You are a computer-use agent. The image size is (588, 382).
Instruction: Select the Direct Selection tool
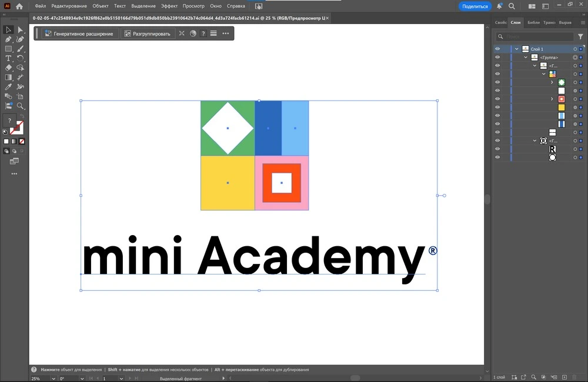coord(21,30)
